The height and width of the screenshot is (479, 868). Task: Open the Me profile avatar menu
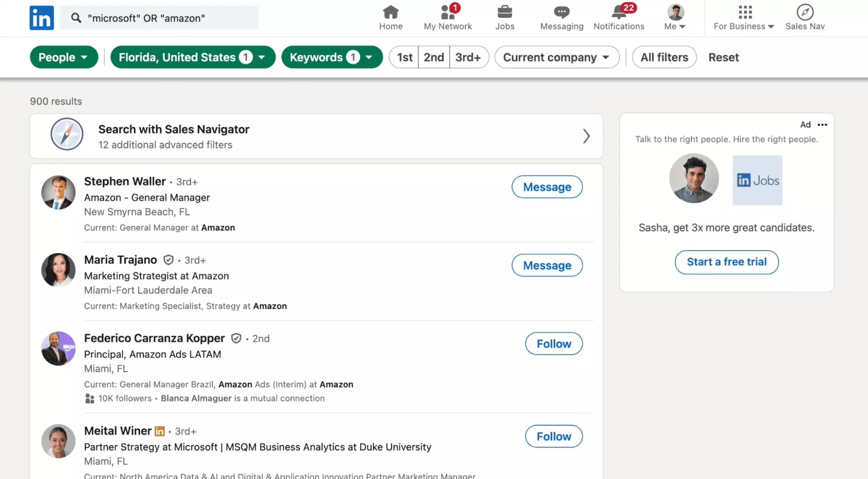point(675,18)
